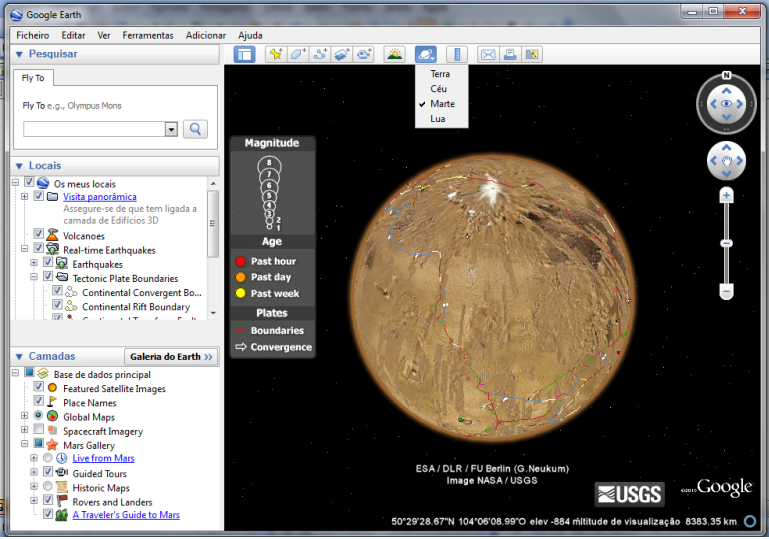Open the Ficheiro menu
This screenshot has height=539, width=769.
coord(32,35)
